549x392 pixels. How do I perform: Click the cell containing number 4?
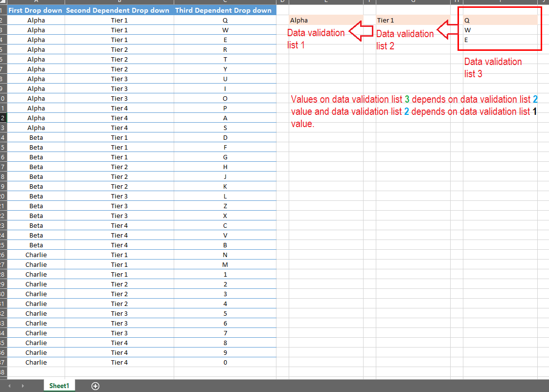click(225, 304)
